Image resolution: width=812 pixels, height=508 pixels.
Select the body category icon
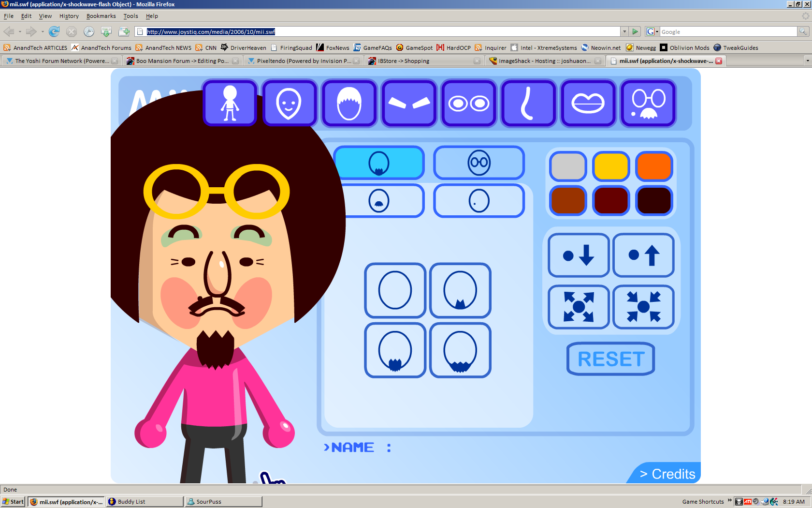coord(230,103)
